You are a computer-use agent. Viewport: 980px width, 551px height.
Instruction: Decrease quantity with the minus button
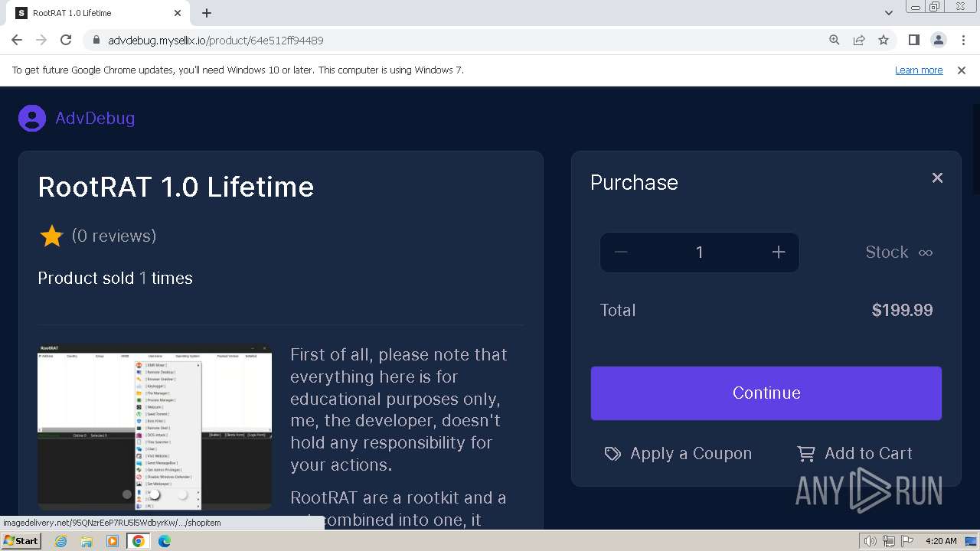[x=621, y=253]
